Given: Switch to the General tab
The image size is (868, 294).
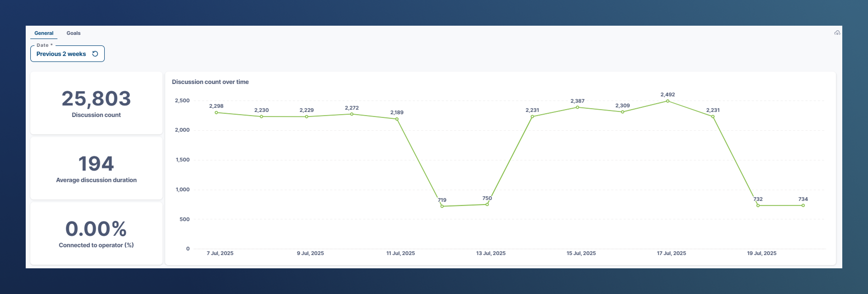Looking at the screenshot, I should 44,33.
